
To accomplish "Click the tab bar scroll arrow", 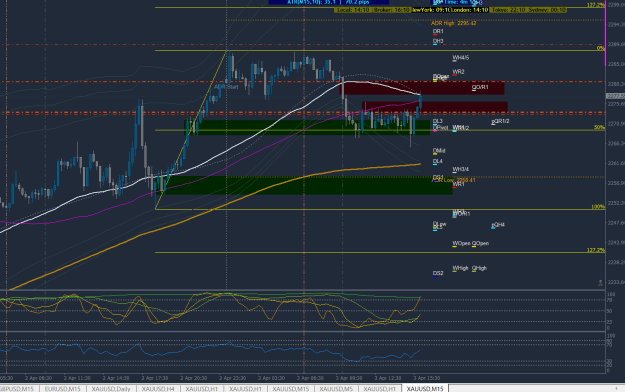I will tap(617, 388).
